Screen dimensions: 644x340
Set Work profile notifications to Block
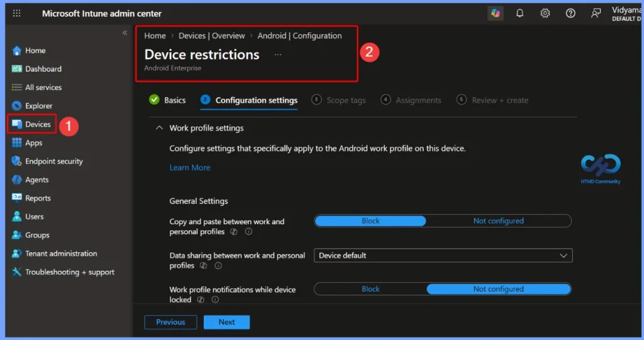coord(370,289)
